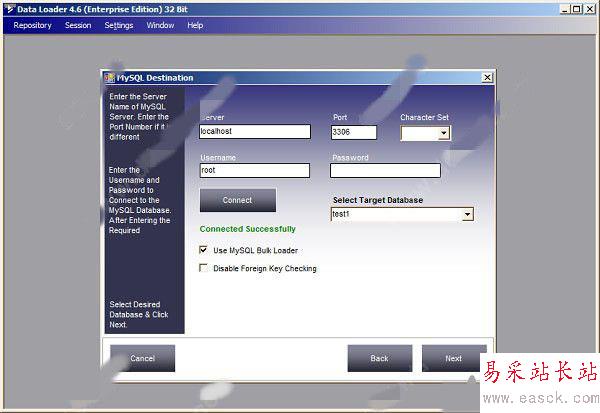Screen dimensions: 600x413
Task: Focus the empty Password field
Action: pos(385,170)
